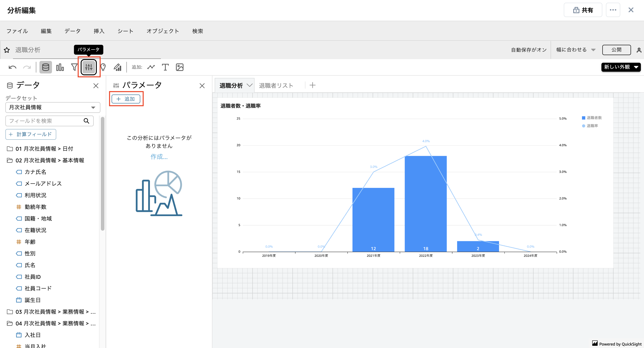The image size is (644, 348).
Task: Add an image with picture icon
Action: point(180,67)
